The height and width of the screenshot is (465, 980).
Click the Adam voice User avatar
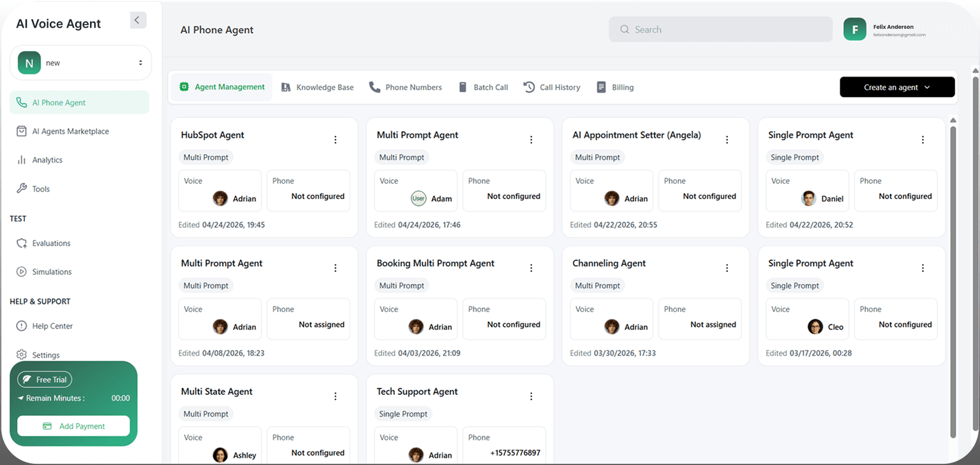click(418, 198)
